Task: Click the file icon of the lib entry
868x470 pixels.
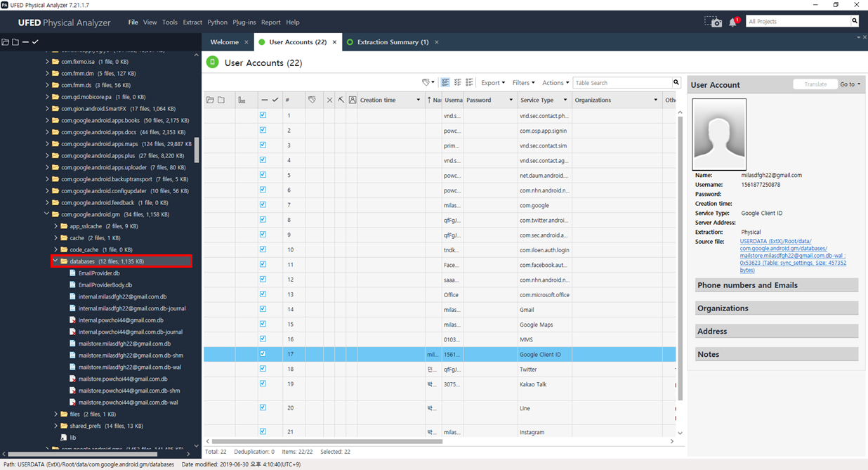Action: coord(64,438)
